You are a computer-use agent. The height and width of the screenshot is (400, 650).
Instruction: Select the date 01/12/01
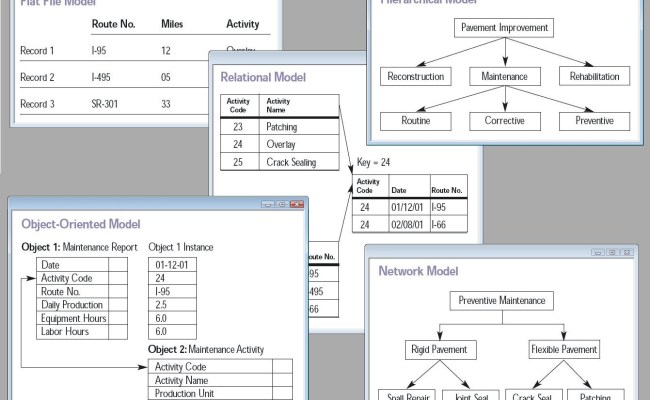[407, 207]
